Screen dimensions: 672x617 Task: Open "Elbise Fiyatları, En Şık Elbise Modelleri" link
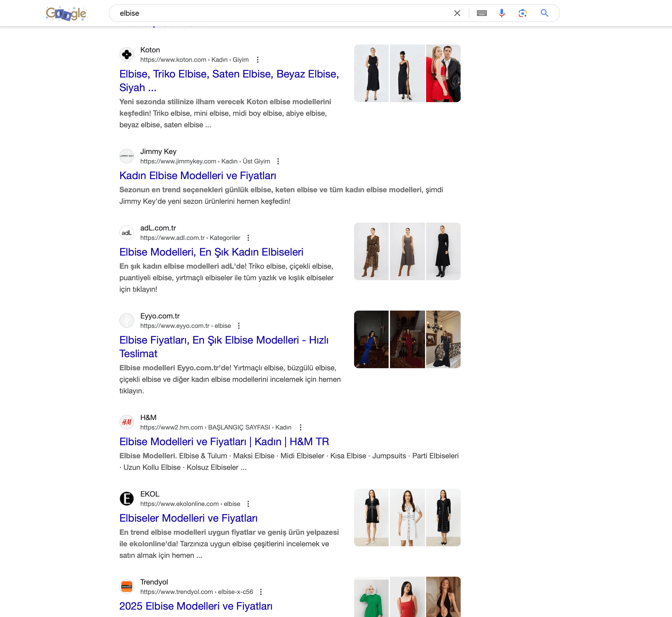(224, 347)
